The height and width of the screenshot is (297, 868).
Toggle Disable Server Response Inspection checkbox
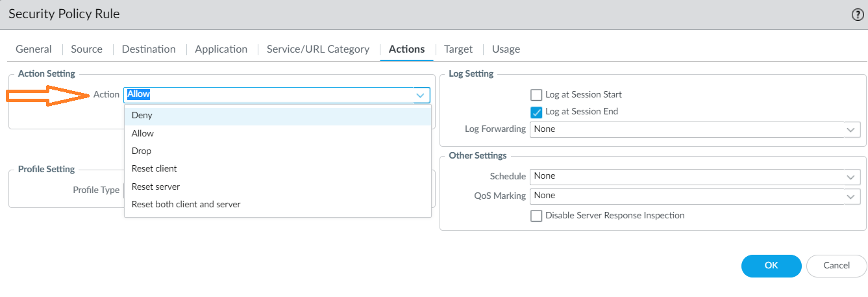pyautogui.click(x=536, y=216)
